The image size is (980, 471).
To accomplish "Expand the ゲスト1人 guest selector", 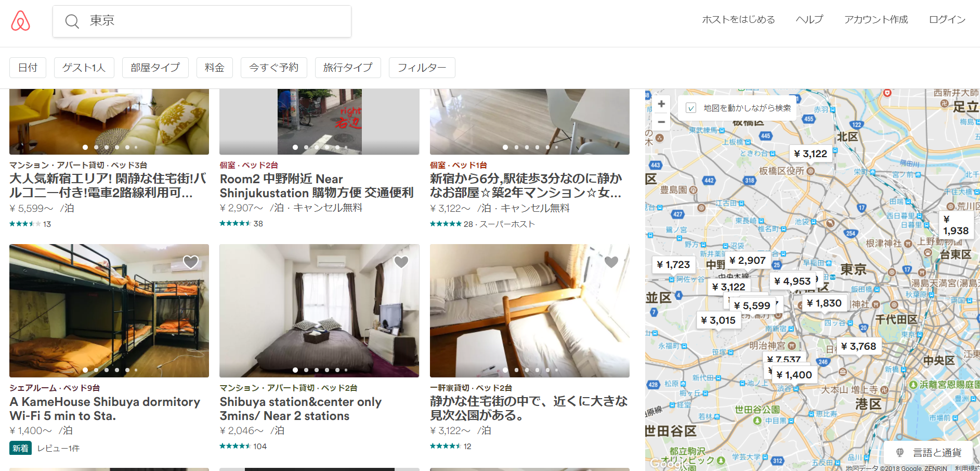I will (84, 68).
